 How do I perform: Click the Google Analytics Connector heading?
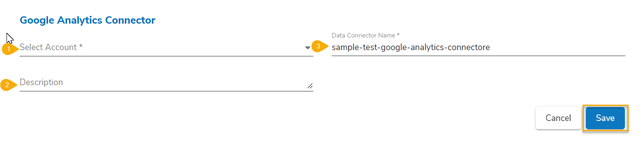tap(87, 20)
